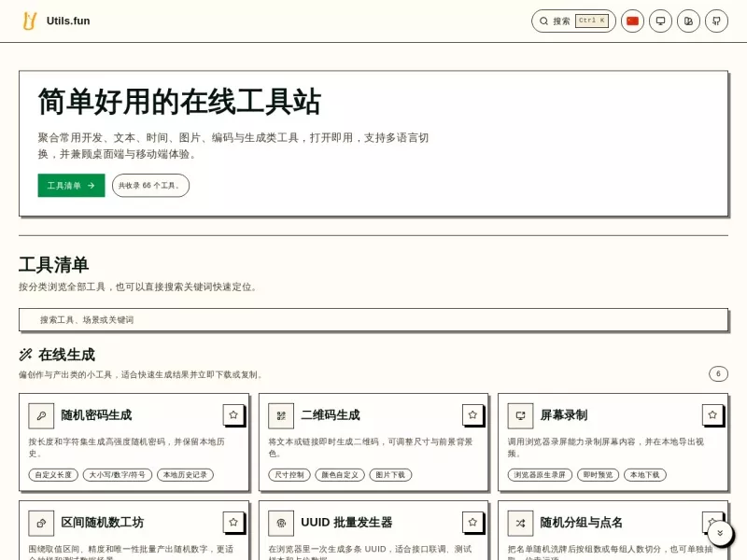
Task: Click the magic wand icon beside 在线生成
Action: (26, 355)
